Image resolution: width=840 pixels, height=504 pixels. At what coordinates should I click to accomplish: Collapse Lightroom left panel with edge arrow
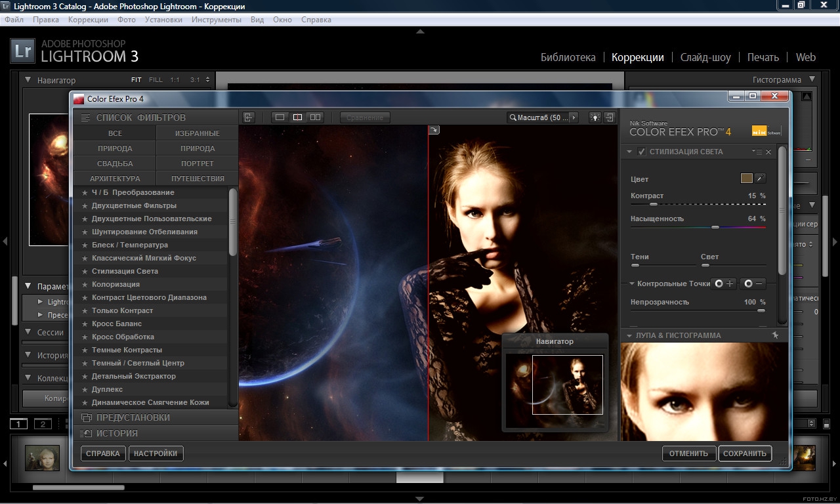tap(5, 241)
